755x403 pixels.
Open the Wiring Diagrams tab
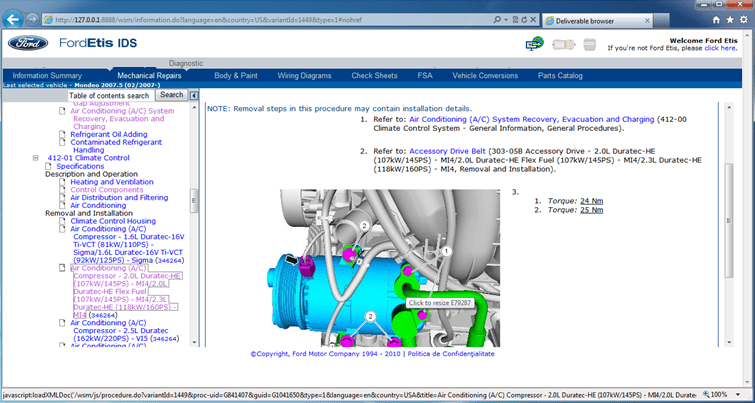coord(304,76)
